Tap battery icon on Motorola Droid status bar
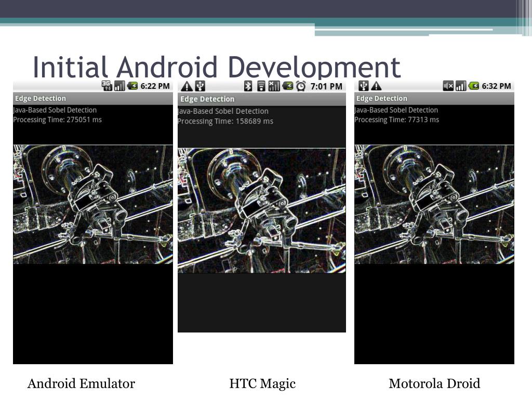The width and height of the screenshot is (532, 399). [474, 86]
